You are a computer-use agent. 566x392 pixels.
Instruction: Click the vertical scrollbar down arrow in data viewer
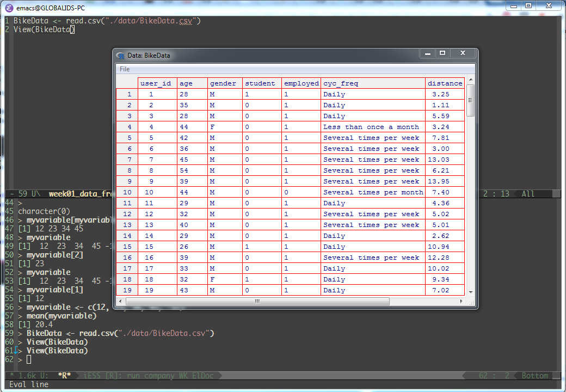(470, 292)
